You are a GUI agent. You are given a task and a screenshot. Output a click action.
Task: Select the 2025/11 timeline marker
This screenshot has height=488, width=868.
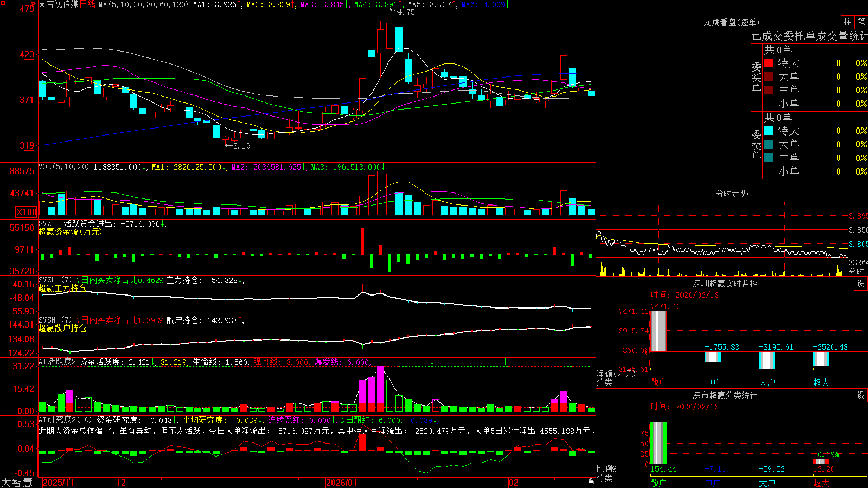tap(58, 483)
